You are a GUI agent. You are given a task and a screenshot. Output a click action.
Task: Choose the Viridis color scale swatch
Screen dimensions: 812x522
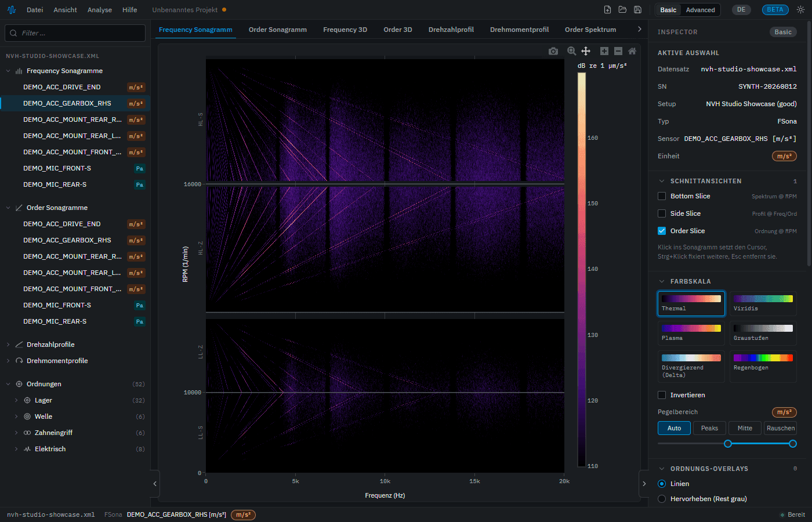[x=763, y=303]
